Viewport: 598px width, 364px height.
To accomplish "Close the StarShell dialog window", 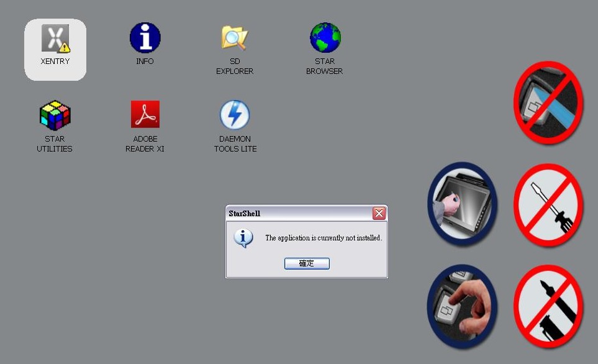I will click(x=379, y=213).
